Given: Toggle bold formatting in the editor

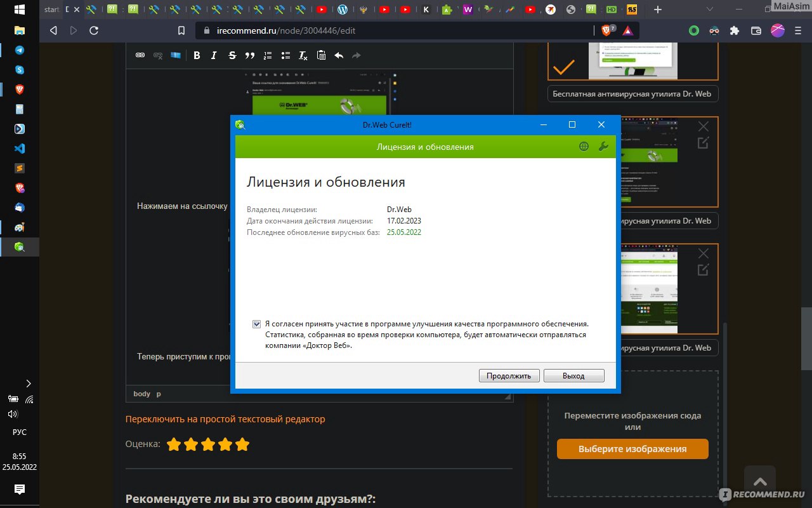Looking at the screenshot, I should click(x=197, y=56).
